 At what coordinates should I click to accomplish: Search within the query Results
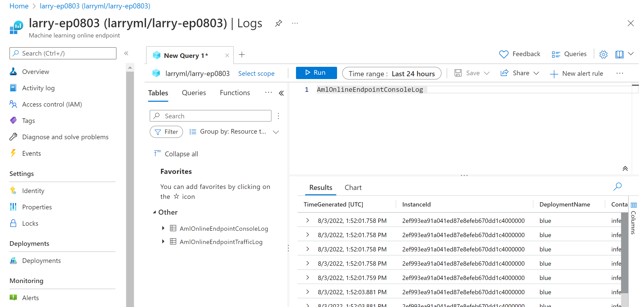[617, 187]
